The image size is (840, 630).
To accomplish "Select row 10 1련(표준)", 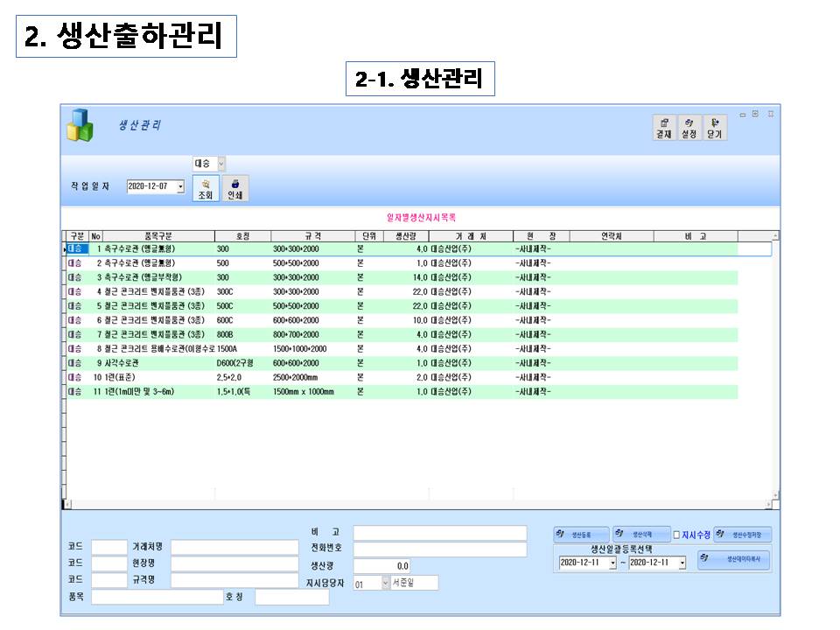I will tap(402, 378).
